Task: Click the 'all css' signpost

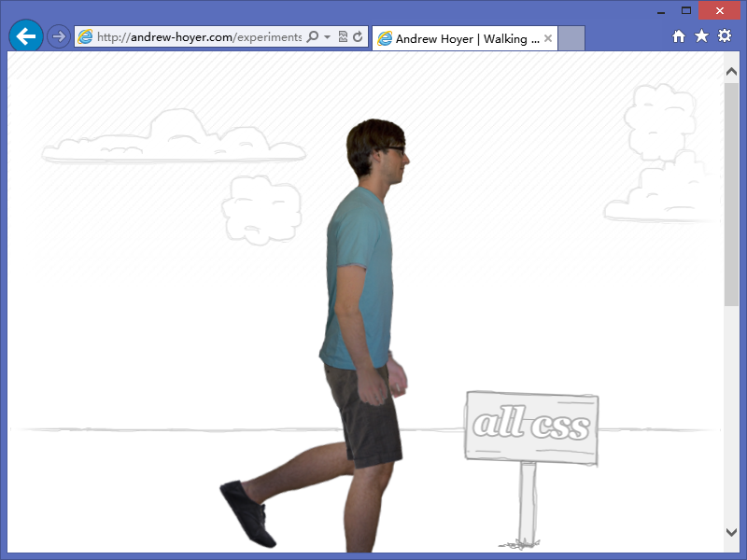Action: pyautogui.click(x=531, y=470)
